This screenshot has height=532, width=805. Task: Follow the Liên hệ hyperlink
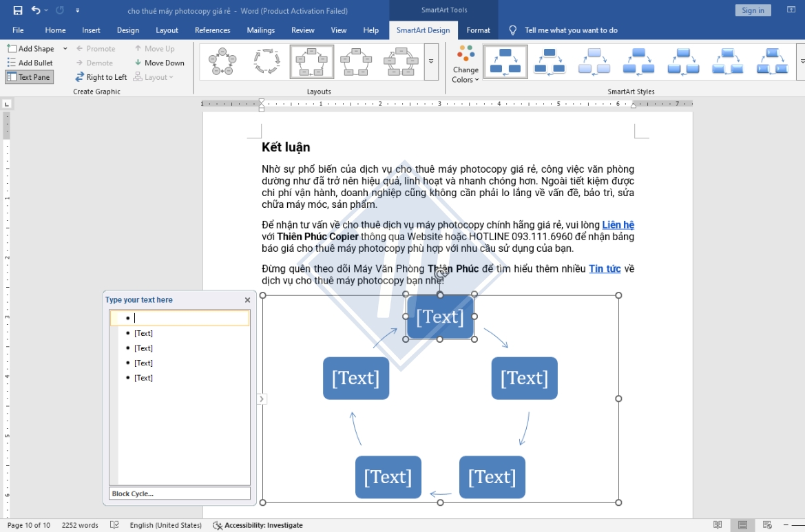(x=618, y=224)
